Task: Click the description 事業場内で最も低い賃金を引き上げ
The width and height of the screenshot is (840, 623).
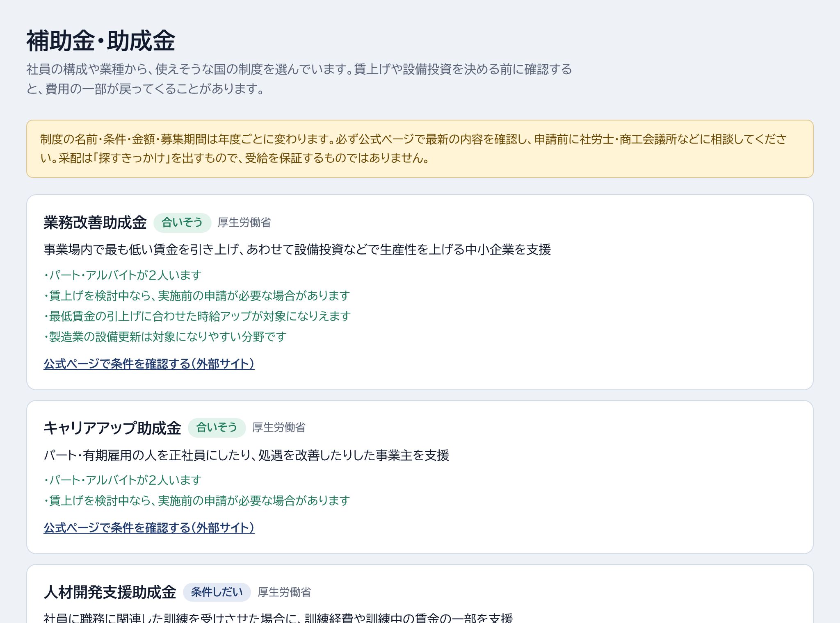Action: (x=297, y=249)
